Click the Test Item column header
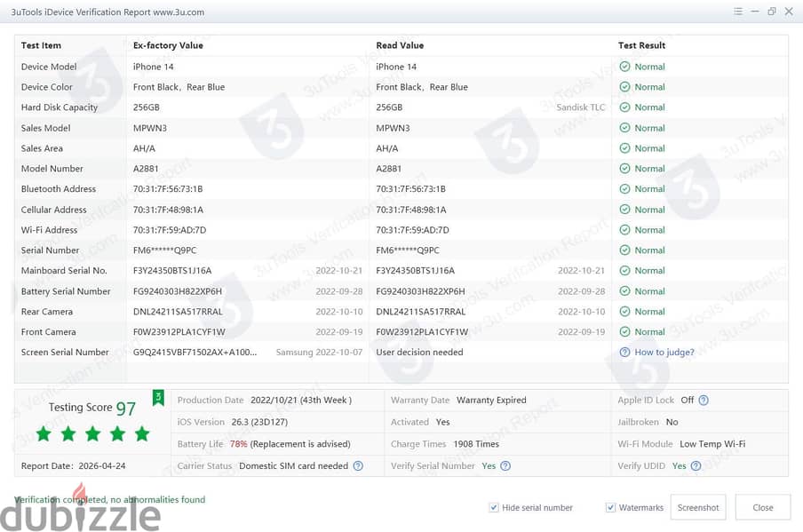 (41, 45)
